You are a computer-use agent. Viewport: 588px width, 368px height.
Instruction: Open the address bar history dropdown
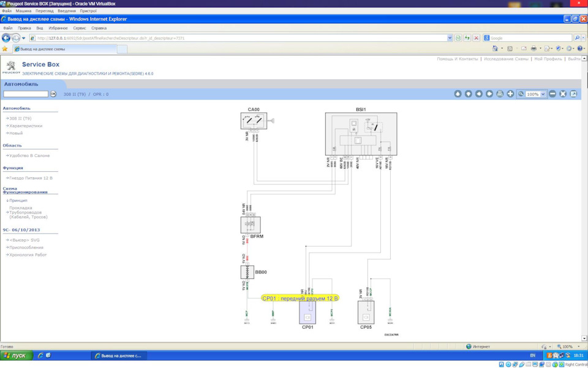(450, 38)
